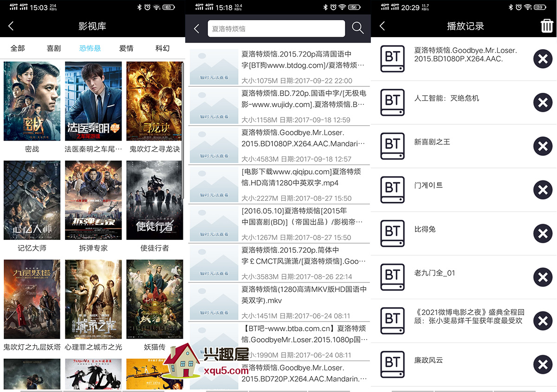Tap the magnifier search icon
Viewport: 557px width, 392px height.
click(358, 28)
